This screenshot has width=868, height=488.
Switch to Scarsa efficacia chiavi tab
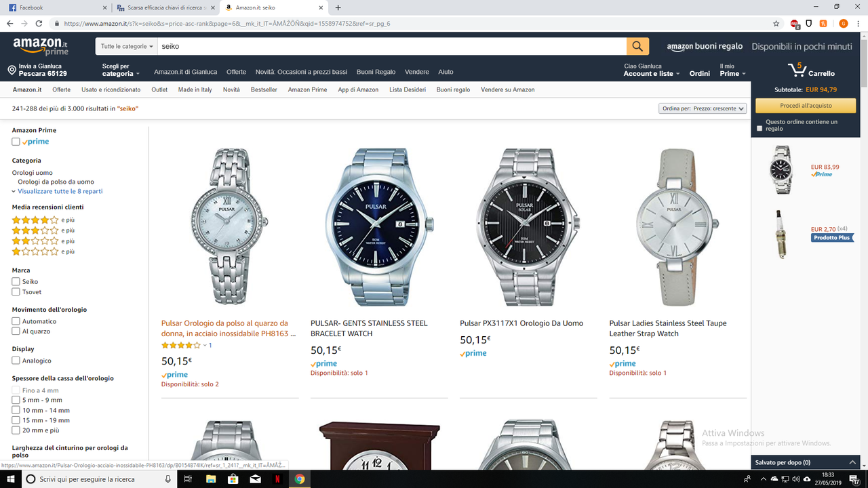(167, 7)
